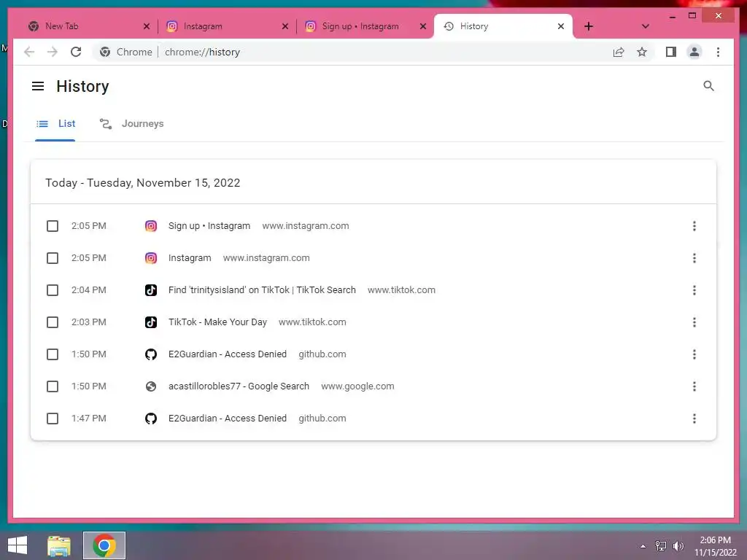Open a new tab with plus button
The height and width of the screenshot is (560, 747).
click(589, 26)
